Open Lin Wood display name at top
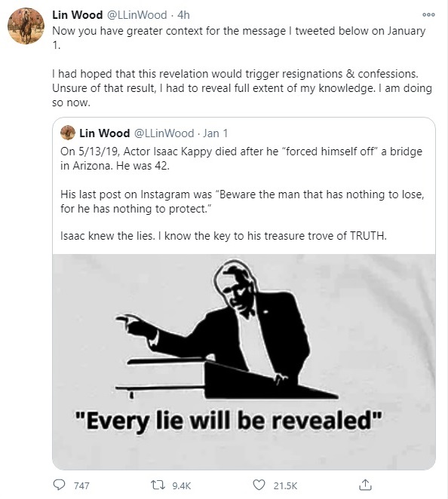Viewport: 448px width, 499px height. coord(78,15)
